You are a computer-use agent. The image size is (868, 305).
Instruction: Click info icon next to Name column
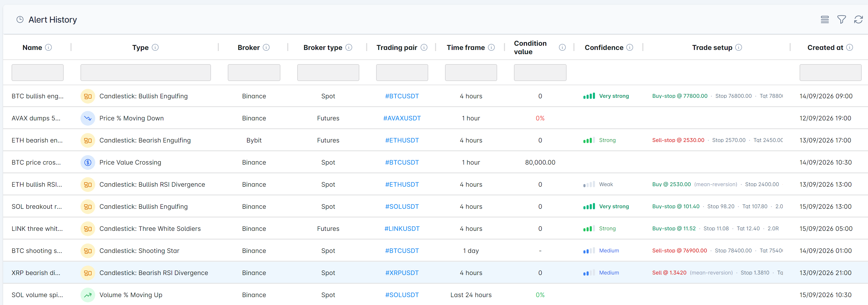click(48, 48)
